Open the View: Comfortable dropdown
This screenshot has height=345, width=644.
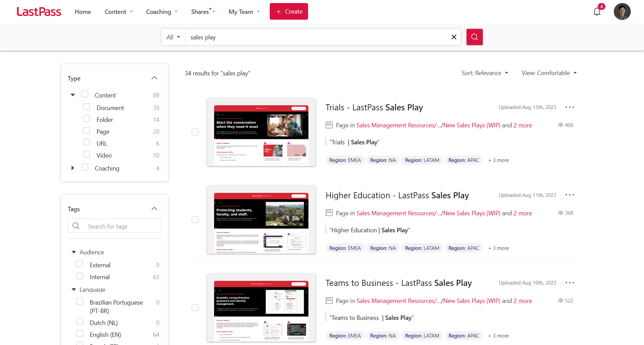pos(549,73)
